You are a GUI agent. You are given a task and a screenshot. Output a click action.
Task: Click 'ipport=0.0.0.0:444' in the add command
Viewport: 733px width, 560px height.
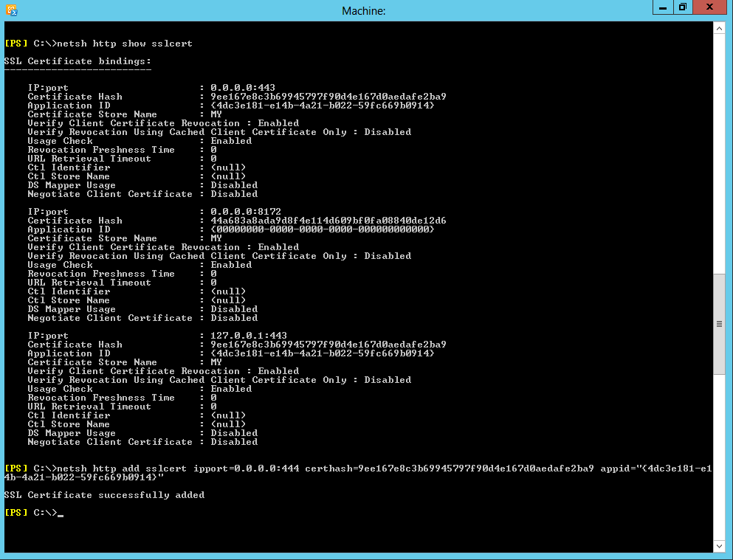[x=247, y=469]
